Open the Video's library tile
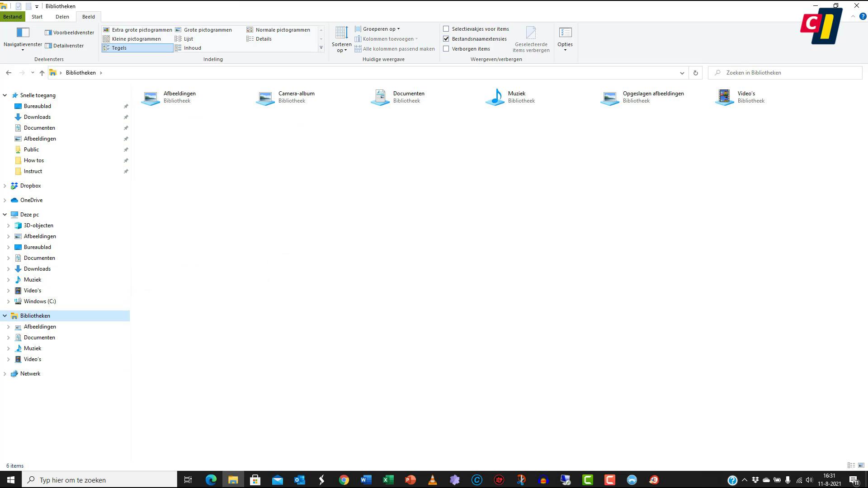Viewport: 868px width, 488px height. [x=741, y=97]
